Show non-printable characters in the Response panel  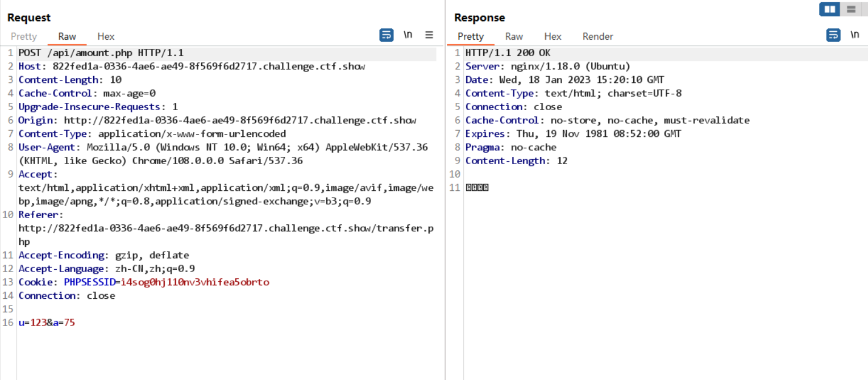pyautogui.click(x=854, y=35)
